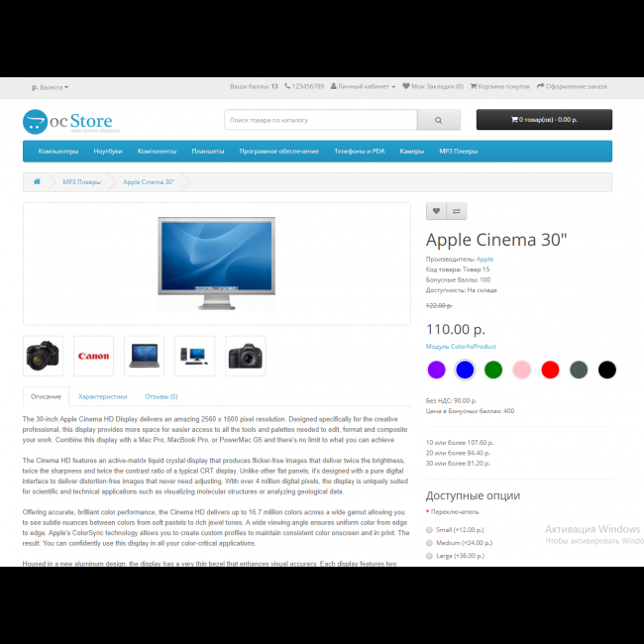Open Оформление заказа share-arrow link

click(x=572, y=86)
